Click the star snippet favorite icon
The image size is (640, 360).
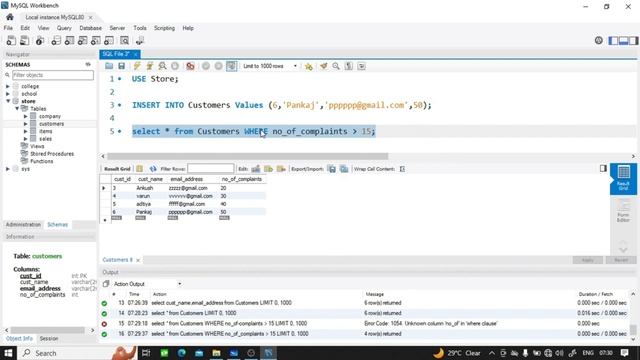point(309,66)
